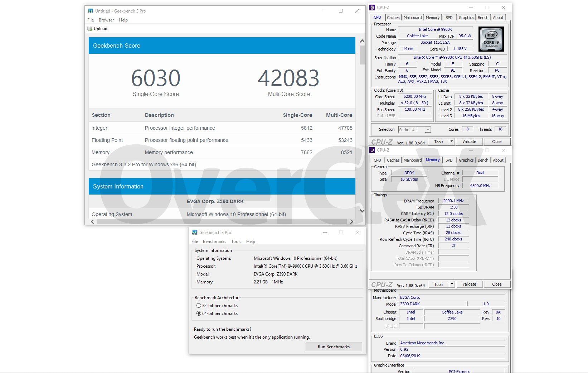Expand Tools dropdown arrow in top CPU-Z window
Viewport: 588px width, 373px height.
pyautogui.click(x=452, y=142)
